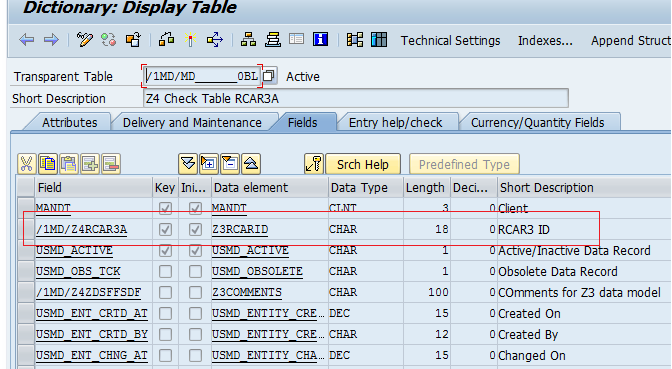Toggle Key checkbox for USMD_ENT_CRTD_AT row
Image resolution: width=672 pixels, height=369 pixels.
pyautogui.click(x=165, y=313)
